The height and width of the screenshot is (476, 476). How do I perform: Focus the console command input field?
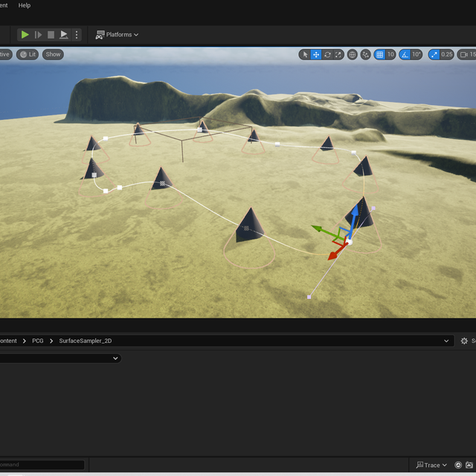point(42,465)
